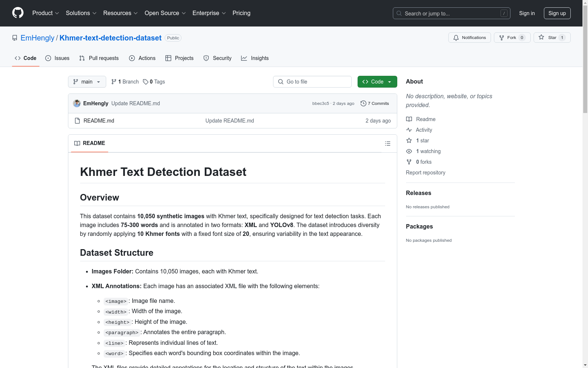The width and height of the screenshot is (588, 368).
Task: Open the Resources dropdown
Action: [121, 13]
